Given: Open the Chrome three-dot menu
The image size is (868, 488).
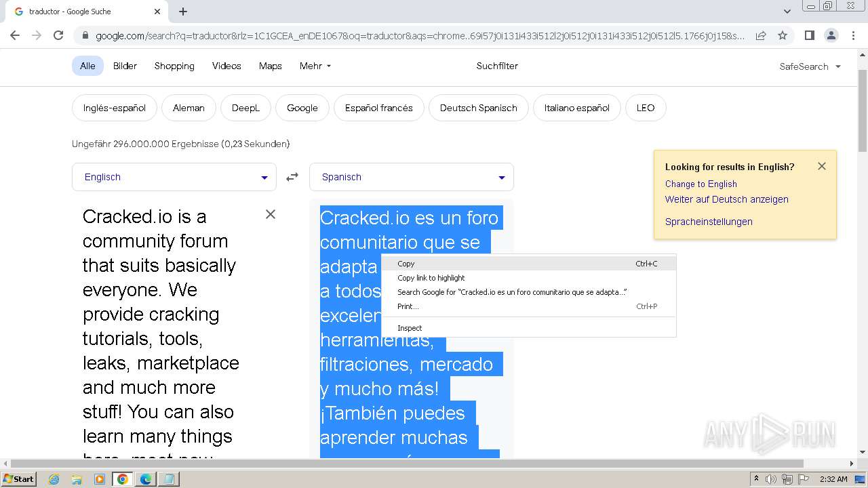Looking at the screenshot, I should click(x=853, y=35).
